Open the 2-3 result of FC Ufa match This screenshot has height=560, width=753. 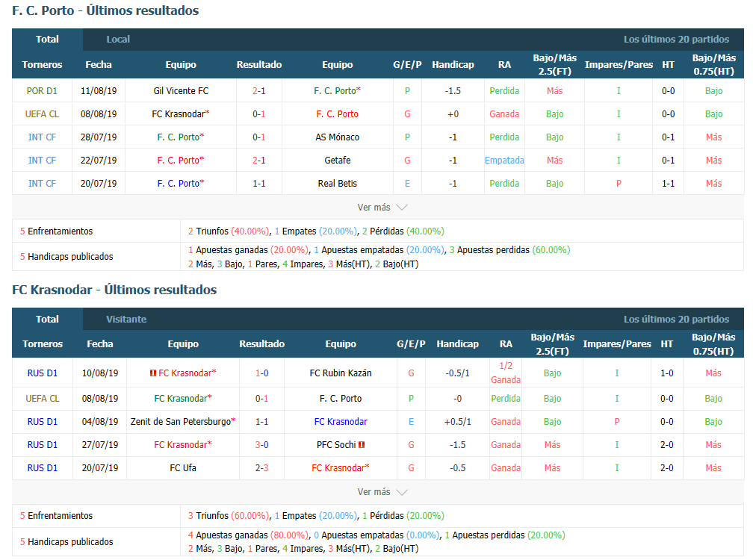(x=261, y=468)
